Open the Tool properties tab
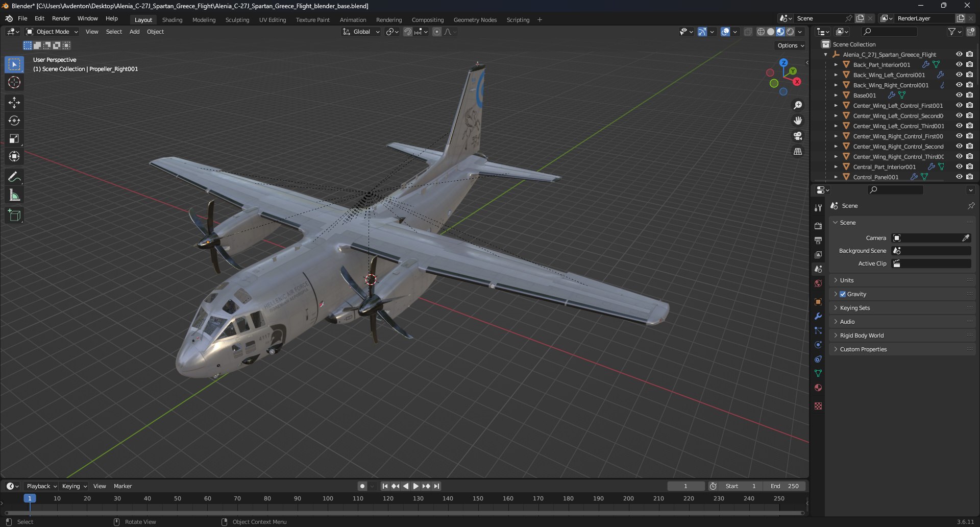 [x=818, y=208]
